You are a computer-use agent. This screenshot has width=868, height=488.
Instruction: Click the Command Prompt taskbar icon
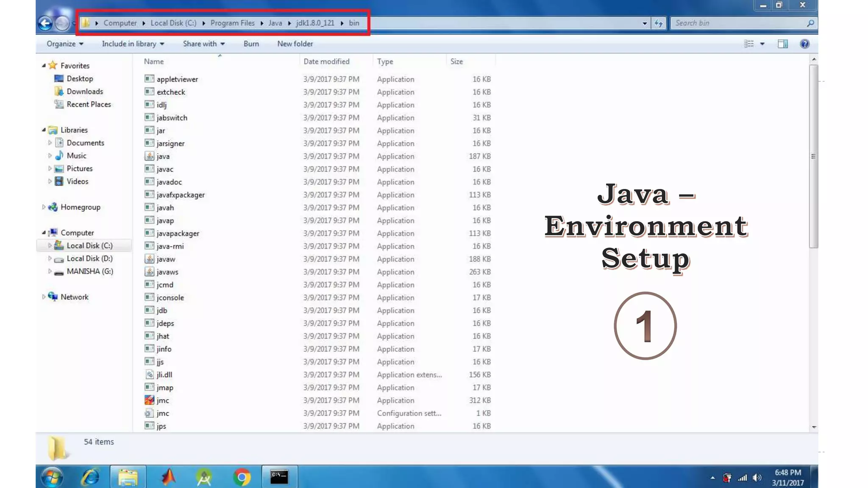tap(279, 477)
